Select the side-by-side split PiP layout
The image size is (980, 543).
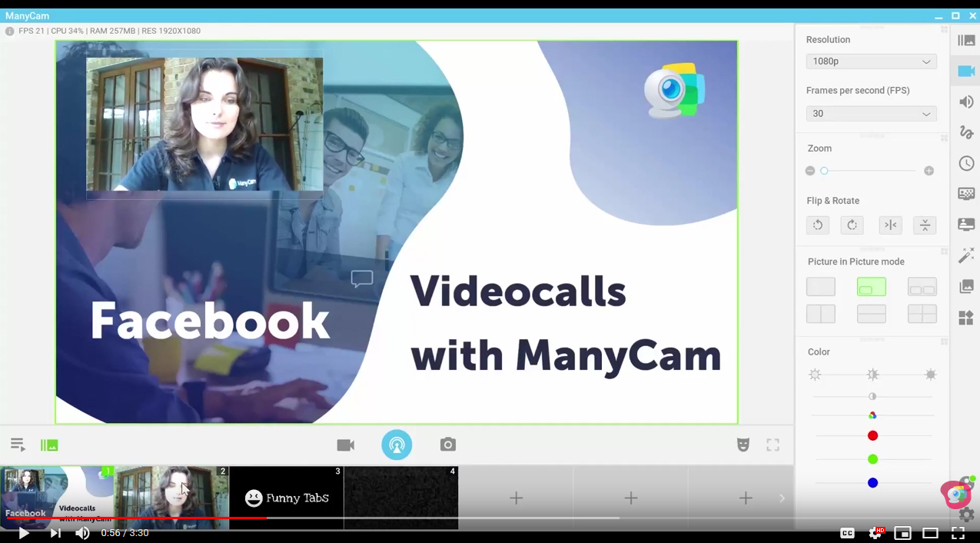coord(821,314)
